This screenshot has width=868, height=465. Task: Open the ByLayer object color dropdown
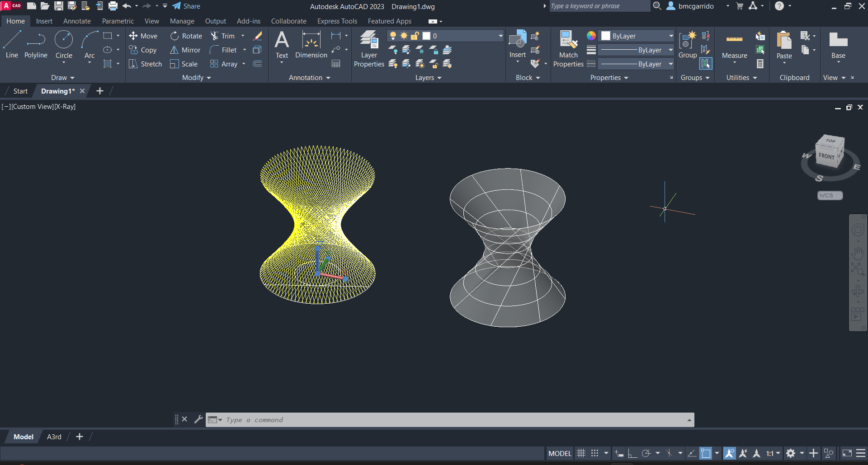(x=671, y=36)
